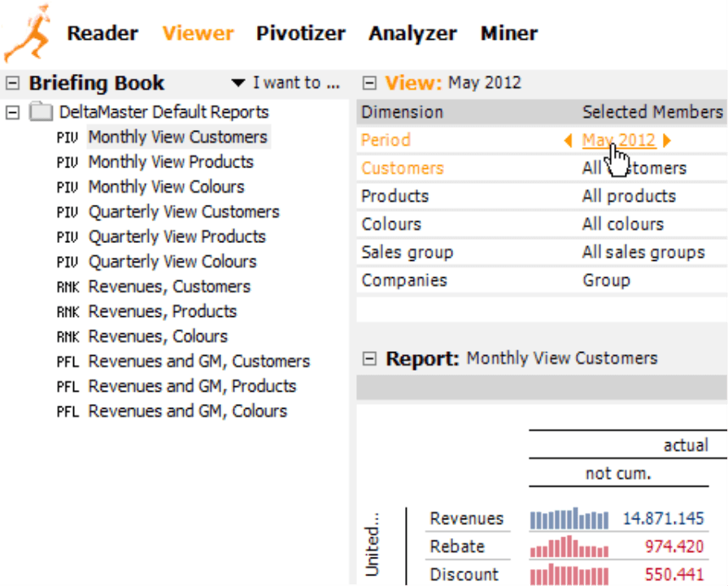Go to next period with right arrow
Image resolution: width=728 pixels, height=586 pixels.
(667, 140)
